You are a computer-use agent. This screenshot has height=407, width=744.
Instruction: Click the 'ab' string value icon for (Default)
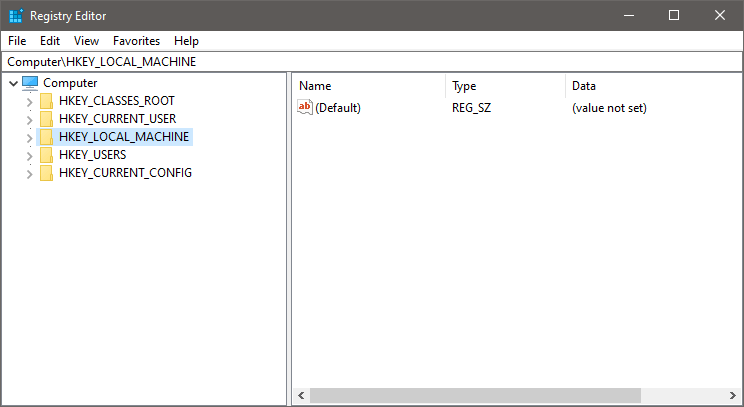coord(305,107)
